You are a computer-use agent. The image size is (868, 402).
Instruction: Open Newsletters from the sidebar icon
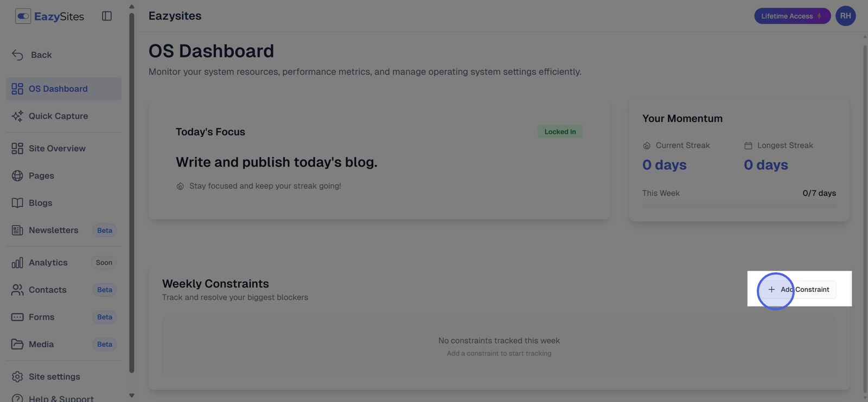point(17,230)
